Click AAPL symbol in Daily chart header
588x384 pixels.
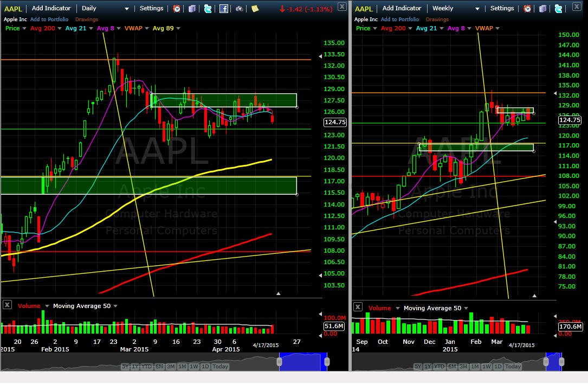(13, 9)
